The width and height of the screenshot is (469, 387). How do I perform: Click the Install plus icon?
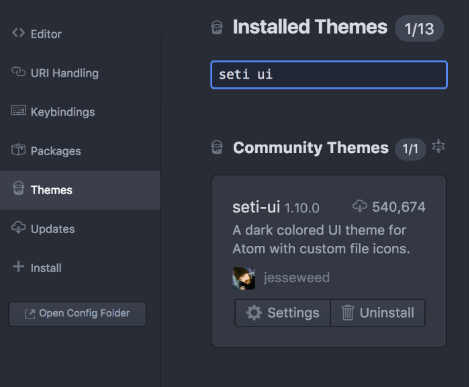tap(18, 267)
